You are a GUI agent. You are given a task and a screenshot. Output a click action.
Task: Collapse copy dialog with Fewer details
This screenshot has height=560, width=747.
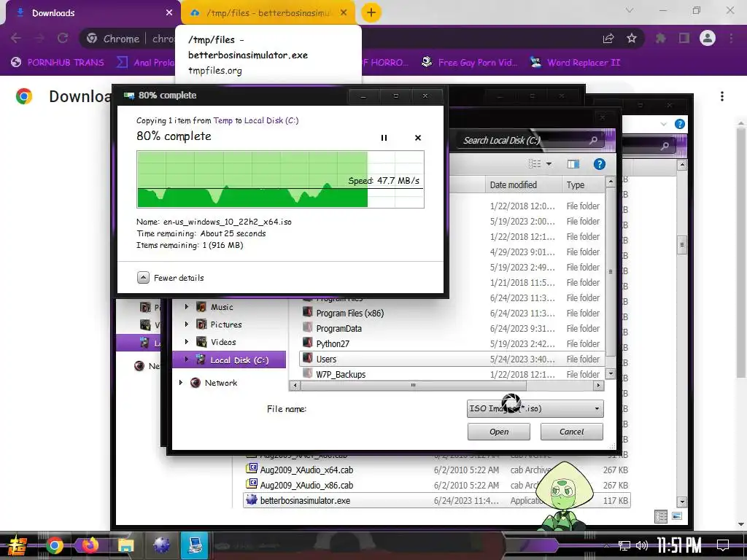click(x=171, y=278)
